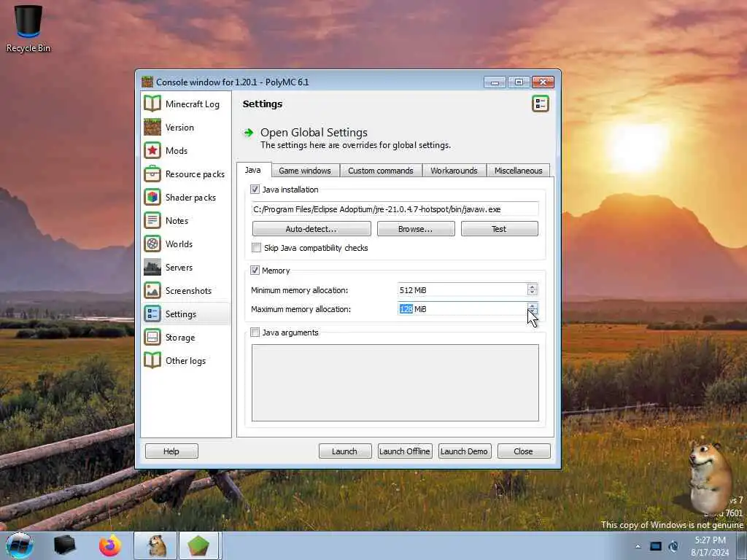This screenshot has width=747, height=560.
Task: Click the green arrow Open Global Settings icon
Action: pos(248,133)
